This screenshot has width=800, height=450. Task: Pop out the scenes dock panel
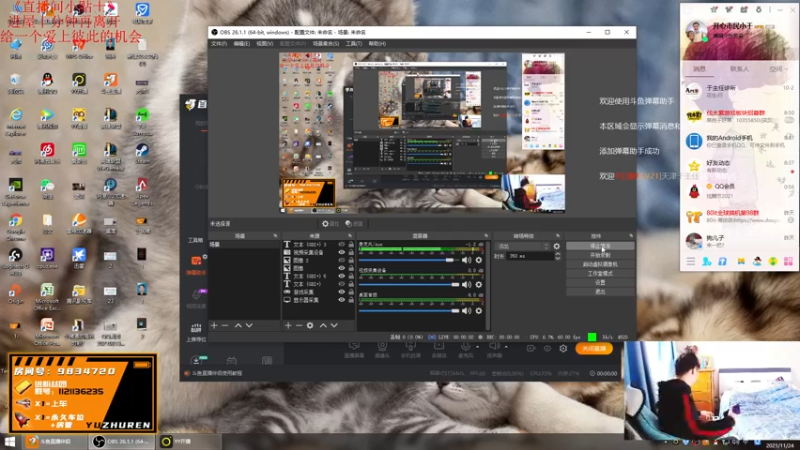[x=276, y=236]
